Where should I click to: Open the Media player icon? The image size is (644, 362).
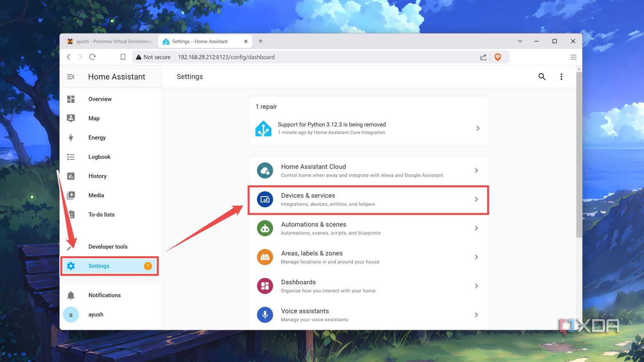pos(71,195)
